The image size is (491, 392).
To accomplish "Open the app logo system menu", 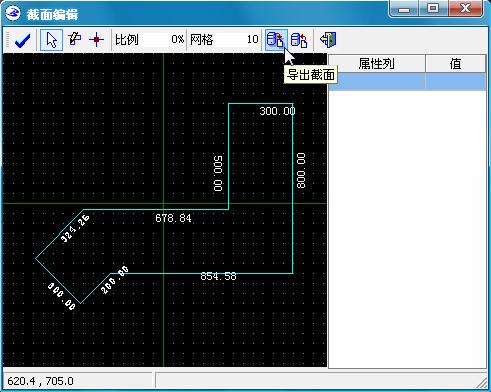I will [13, 13].
